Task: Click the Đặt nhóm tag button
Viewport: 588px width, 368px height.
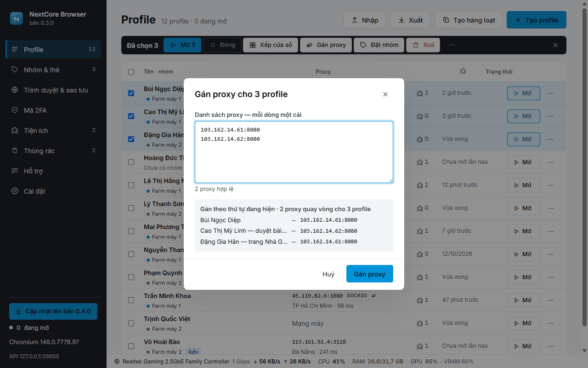Action: (x=379, y=45)
